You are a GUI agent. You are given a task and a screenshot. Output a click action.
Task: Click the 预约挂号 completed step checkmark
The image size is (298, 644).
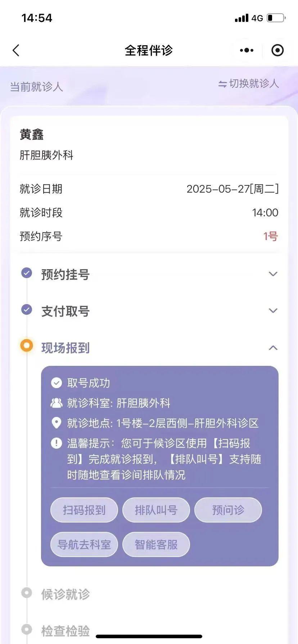tap(27, 273)
